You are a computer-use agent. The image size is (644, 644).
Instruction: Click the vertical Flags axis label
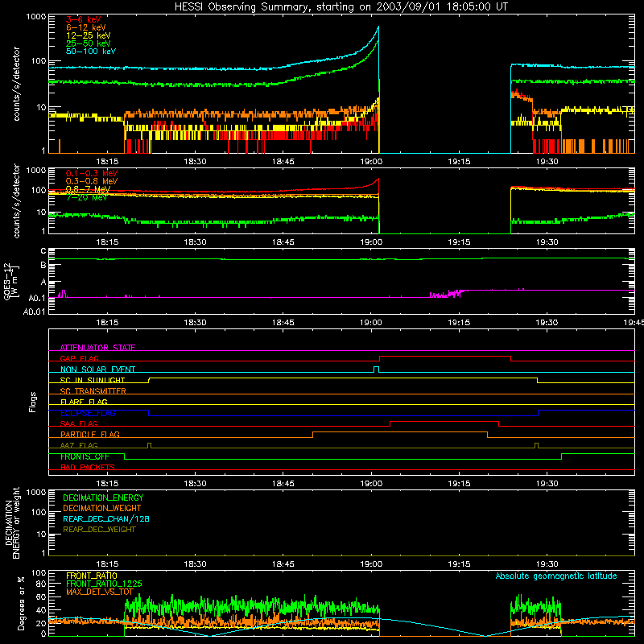tap(33, 402)
